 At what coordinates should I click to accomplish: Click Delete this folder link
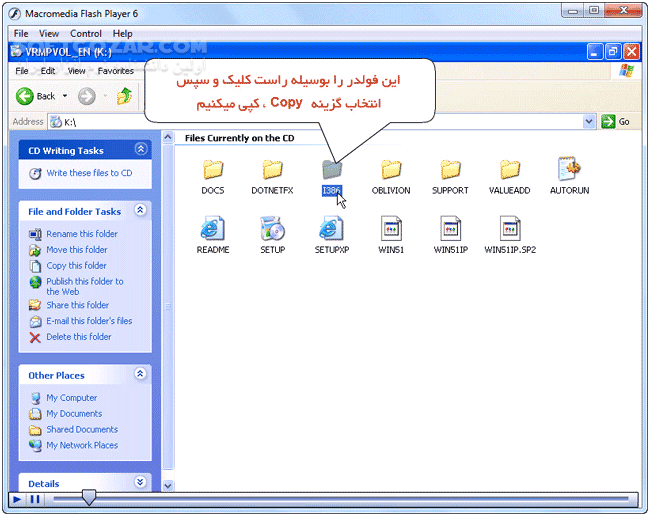pos(79,337)
